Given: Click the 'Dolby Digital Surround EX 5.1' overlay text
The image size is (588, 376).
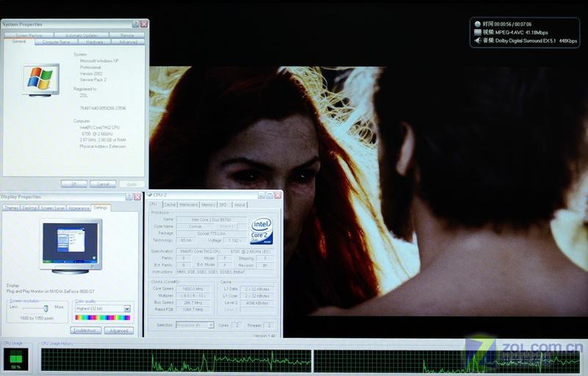Looking at the screenshot, I should 526,40.
